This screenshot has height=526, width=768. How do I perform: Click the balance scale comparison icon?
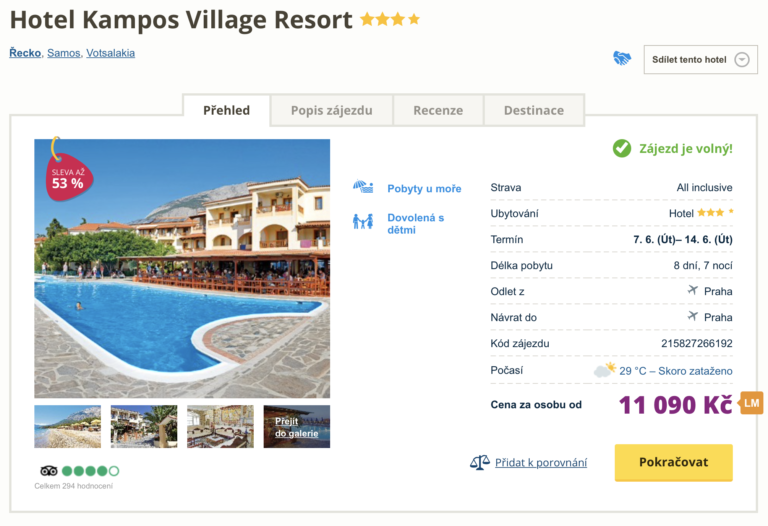480,462
